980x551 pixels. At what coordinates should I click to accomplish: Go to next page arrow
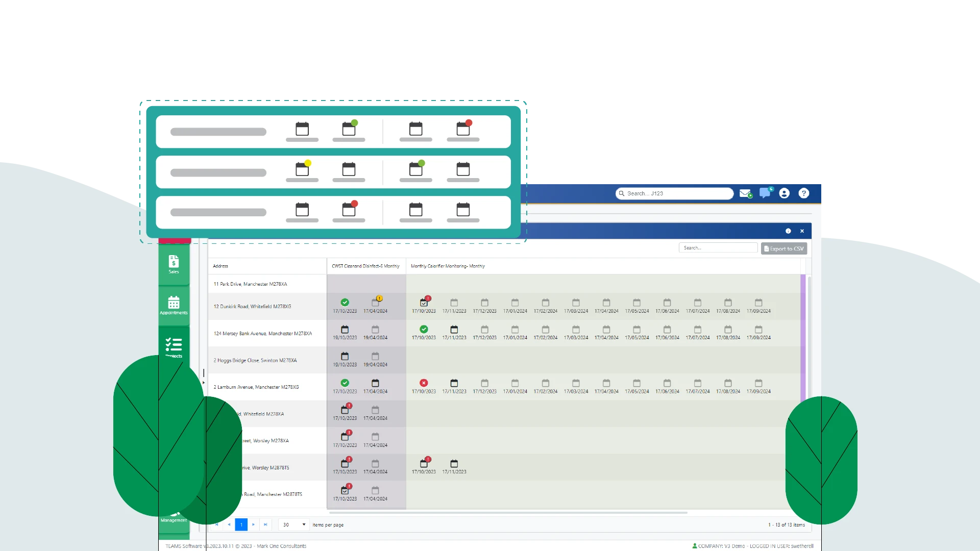coord(253,524)
